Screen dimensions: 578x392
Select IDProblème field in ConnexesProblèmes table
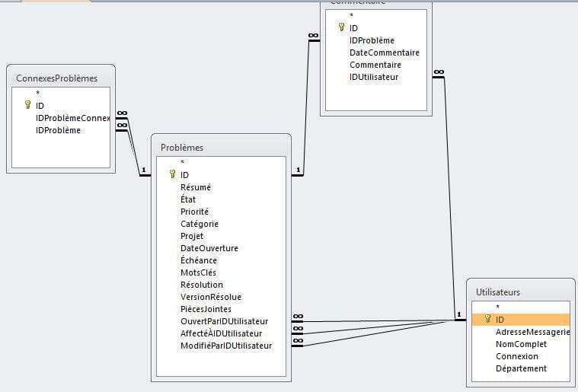61,130
